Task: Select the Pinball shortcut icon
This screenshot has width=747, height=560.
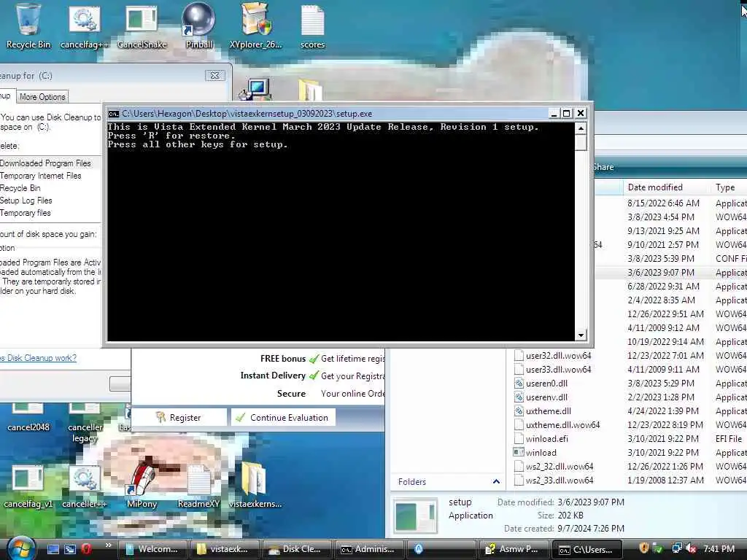Action: point(198,26)
